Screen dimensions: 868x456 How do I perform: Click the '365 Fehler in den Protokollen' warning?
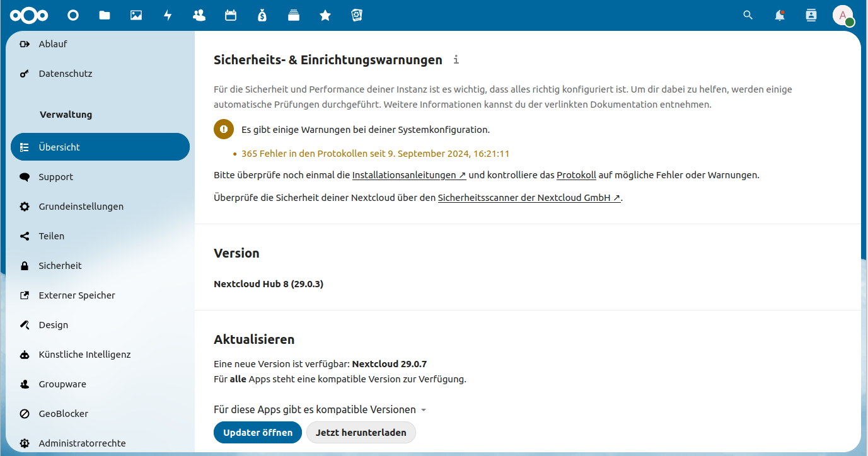click(x=375, y=154)
